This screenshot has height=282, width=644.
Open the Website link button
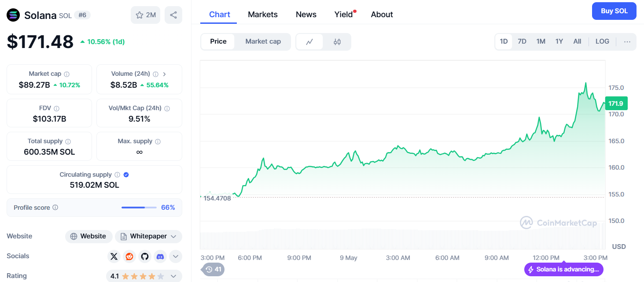(88, 236)
